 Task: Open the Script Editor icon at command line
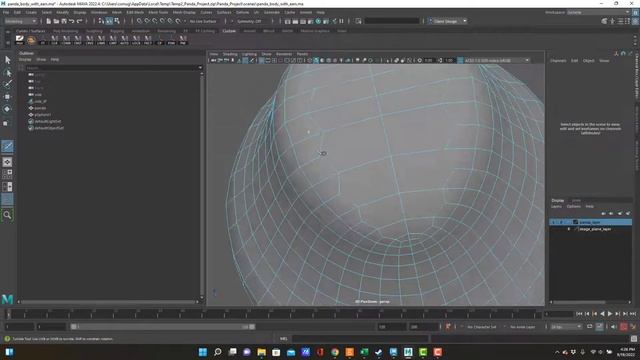633,339
